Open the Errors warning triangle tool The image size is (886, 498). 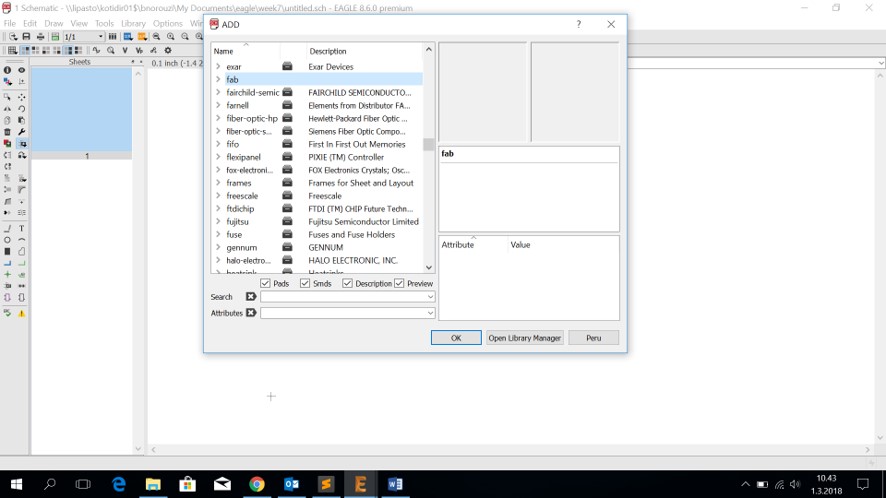coord(21,313)
